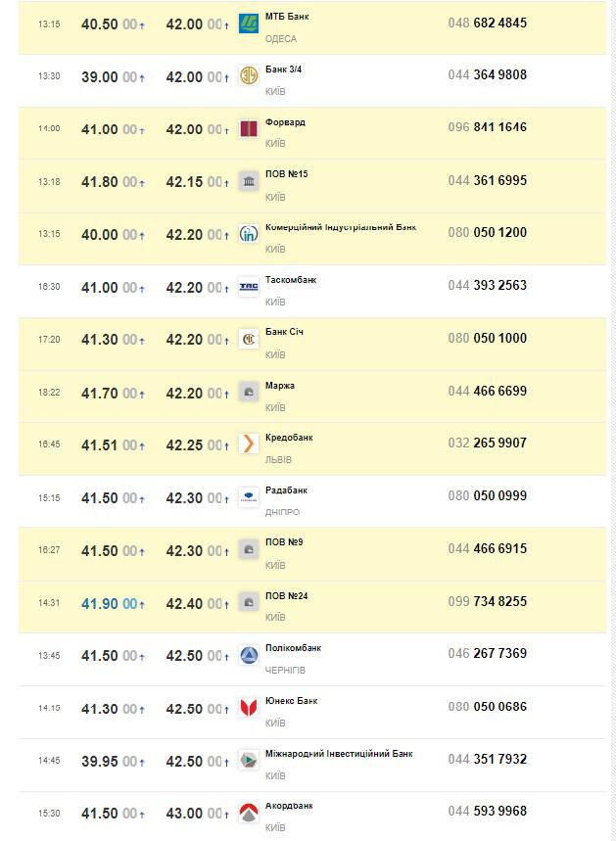Click the Комерційний Індустріальний Банк logo

(249, 235)
